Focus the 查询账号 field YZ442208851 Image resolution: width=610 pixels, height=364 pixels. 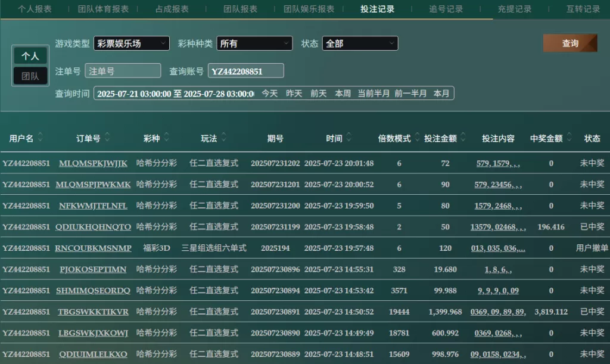click(x=246, y=71)
